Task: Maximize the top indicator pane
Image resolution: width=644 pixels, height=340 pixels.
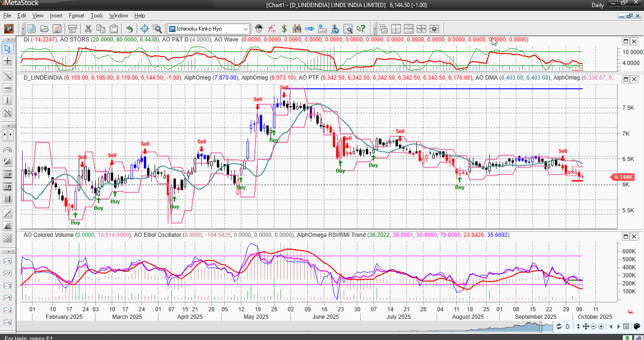Action: click(x=626, y=41)
